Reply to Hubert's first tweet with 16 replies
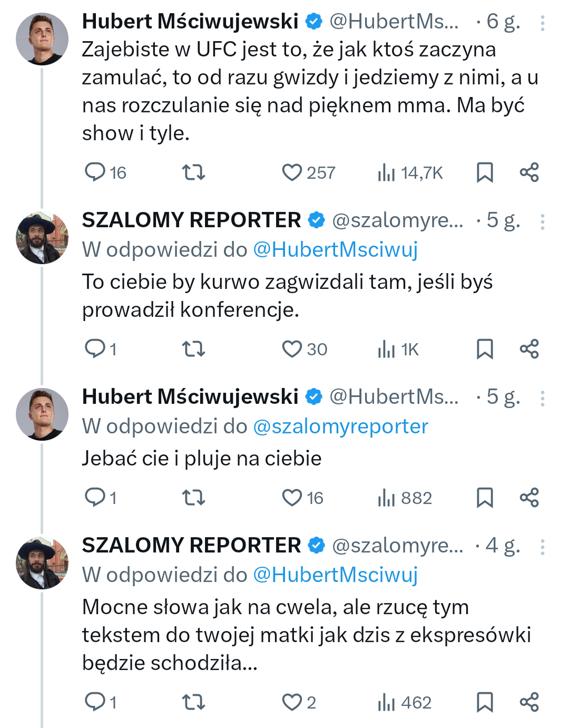 pos(95,172)
